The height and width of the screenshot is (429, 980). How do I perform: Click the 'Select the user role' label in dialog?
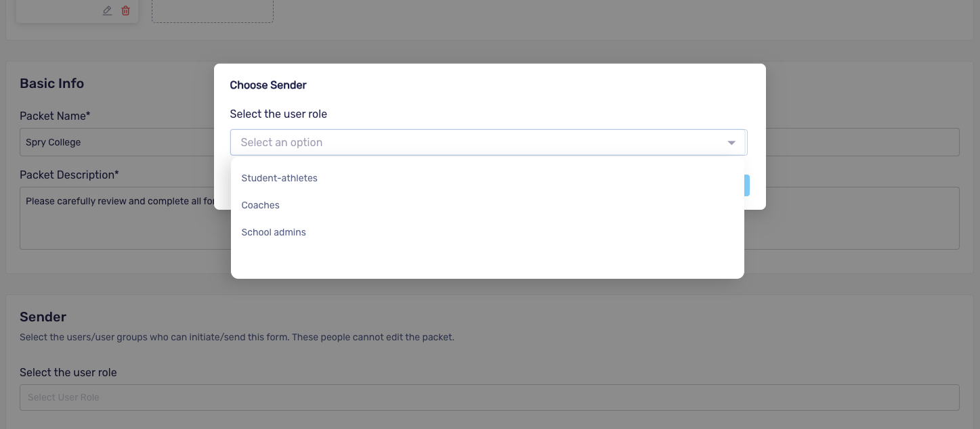(x=278, y=114)
